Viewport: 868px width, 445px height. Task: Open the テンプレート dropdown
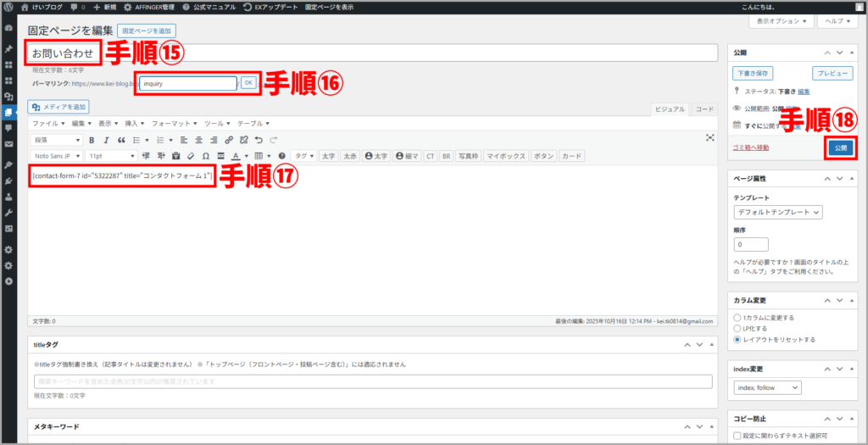coord(778,212)
